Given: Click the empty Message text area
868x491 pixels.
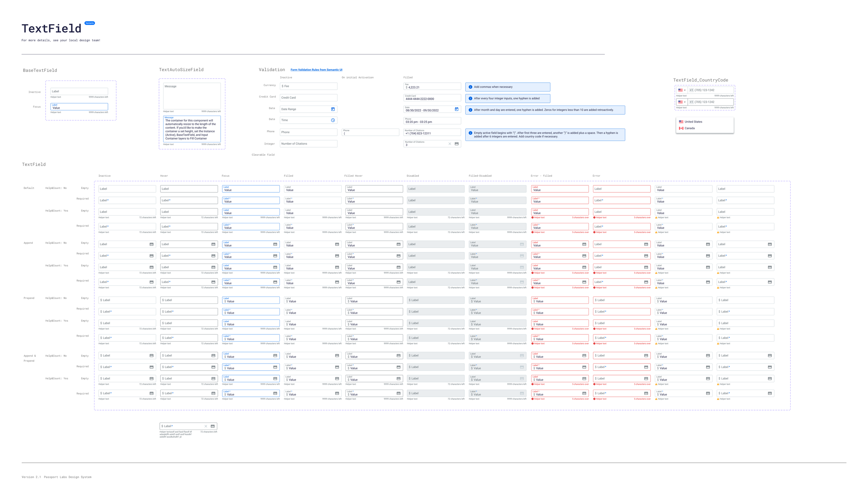Looking at the screenshot, I should pyautogui.click(x=192, y=96).
